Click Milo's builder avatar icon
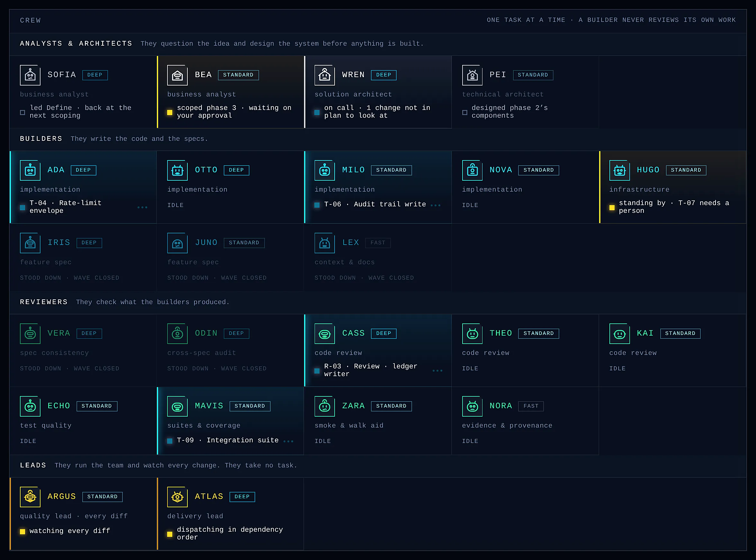This screenshot has width=756, height=560. 325,170
